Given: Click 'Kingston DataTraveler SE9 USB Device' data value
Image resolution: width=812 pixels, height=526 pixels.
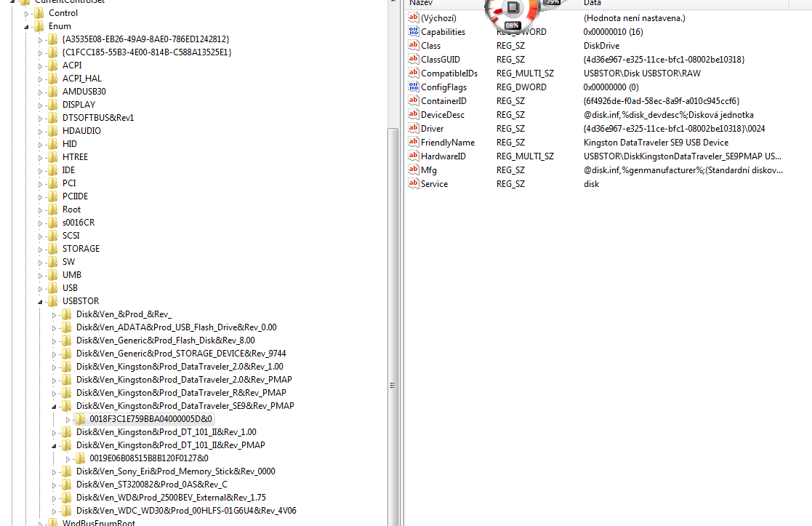Looking at the screenshot, I should pos(656,143).
